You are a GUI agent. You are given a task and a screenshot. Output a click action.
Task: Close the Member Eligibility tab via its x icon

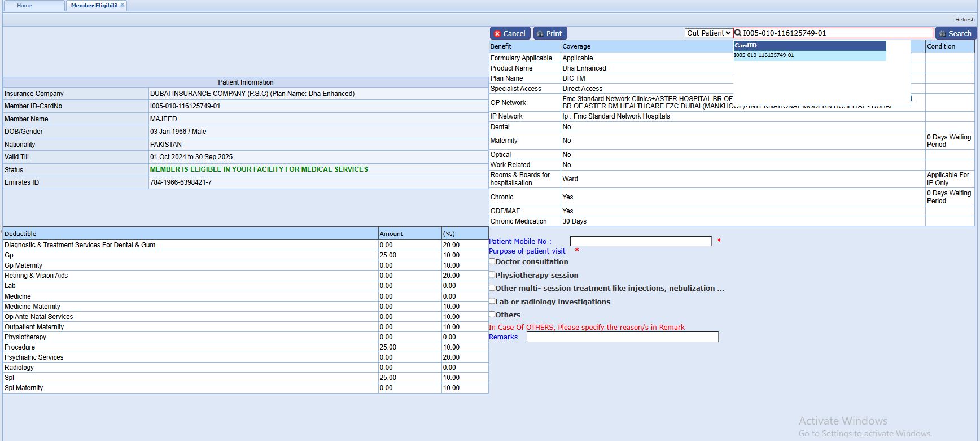(x=123, y=5)
